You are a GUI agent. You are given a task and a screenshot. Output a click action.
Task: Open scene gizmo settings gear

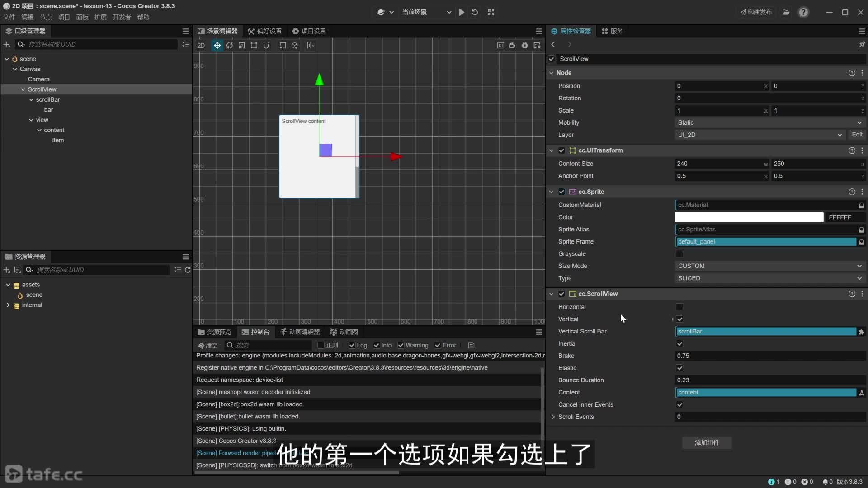(x=524, y=45)
